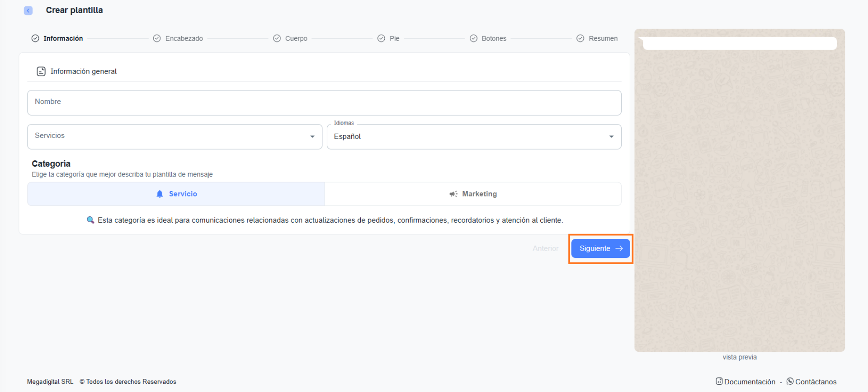Click the Pie step in the stepper
This screenshot has width=868, height=392.
point(394,38)
